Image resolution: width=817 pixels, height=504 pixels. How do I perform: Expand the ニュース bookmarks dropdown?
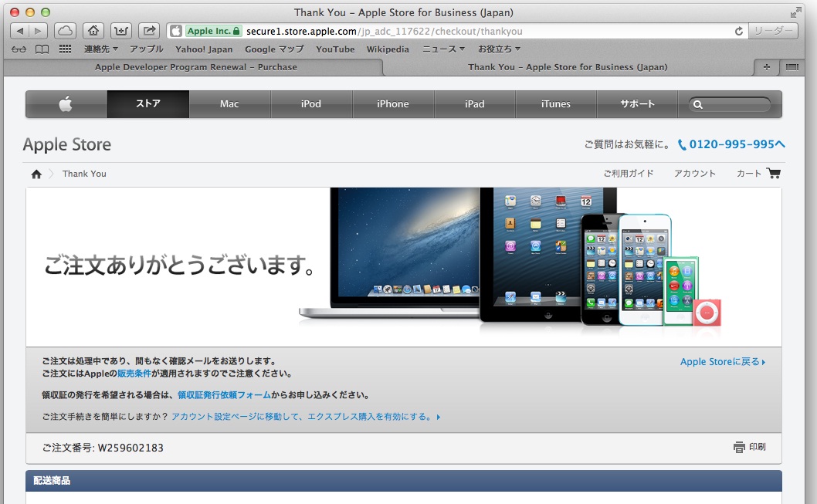[443, 49]
